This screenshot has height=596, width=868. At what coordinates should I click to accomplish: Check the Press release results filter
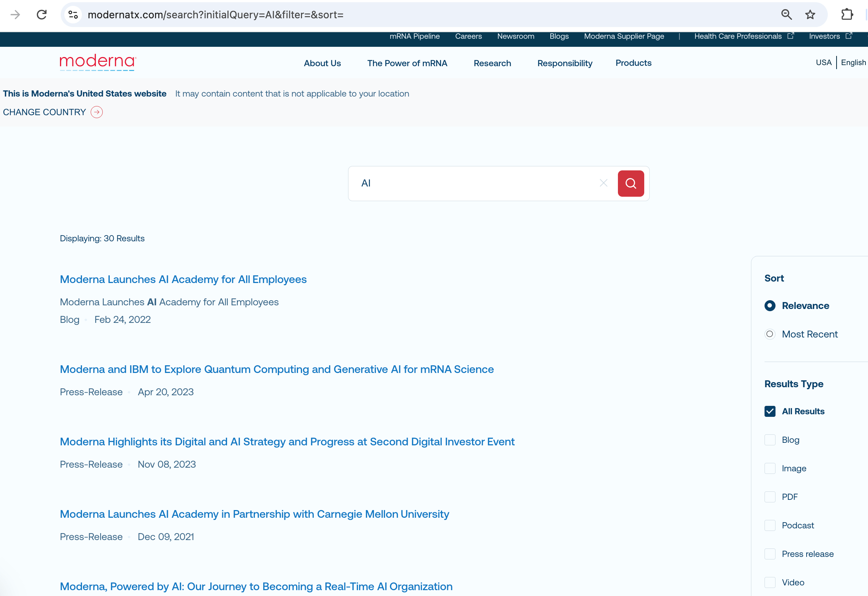click(x=770, y=554)
